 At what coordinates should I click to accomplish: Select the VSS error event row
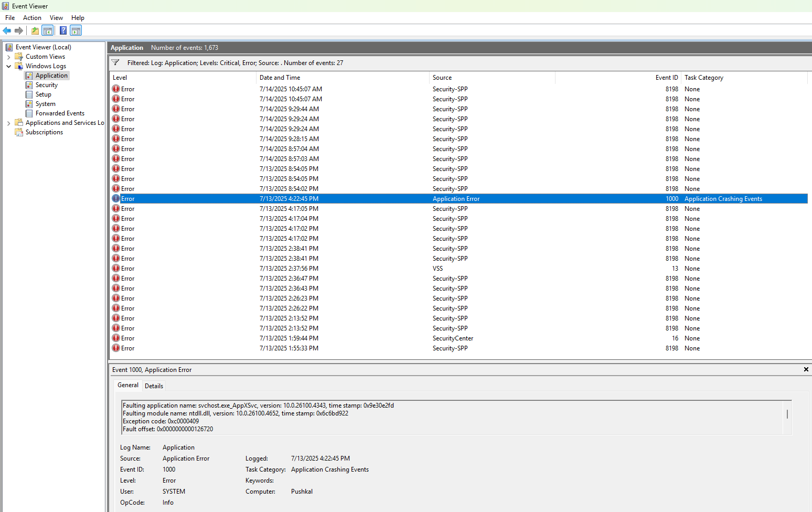437,269
